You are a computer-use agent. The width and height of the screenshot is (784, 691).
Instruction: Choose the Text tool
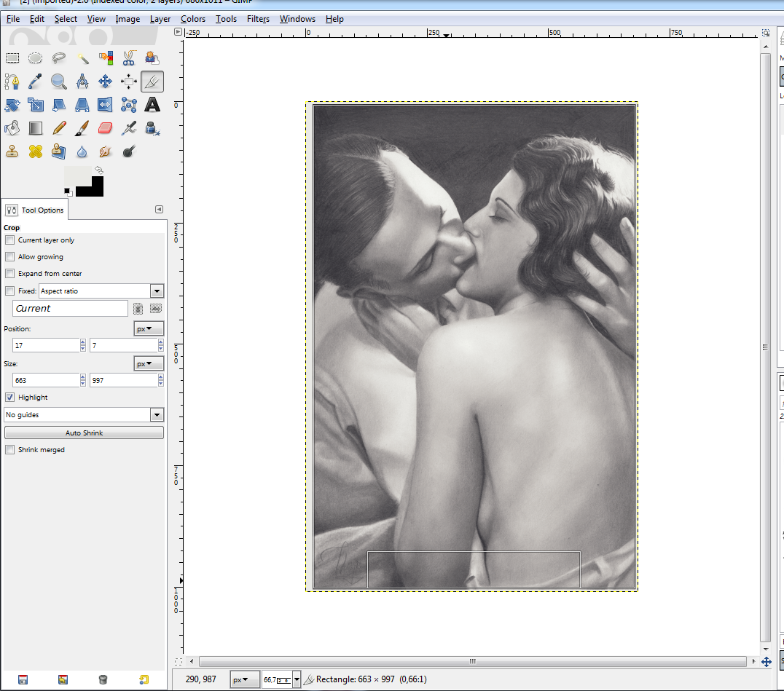pyautogui.click(x=152, y=105)
